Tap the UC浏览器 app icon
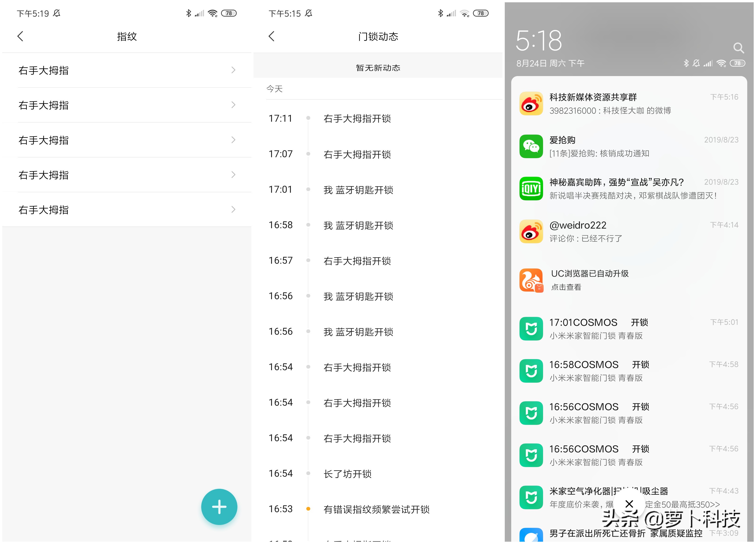The height and width of the screenshot is (544, 756). (531, 280)
